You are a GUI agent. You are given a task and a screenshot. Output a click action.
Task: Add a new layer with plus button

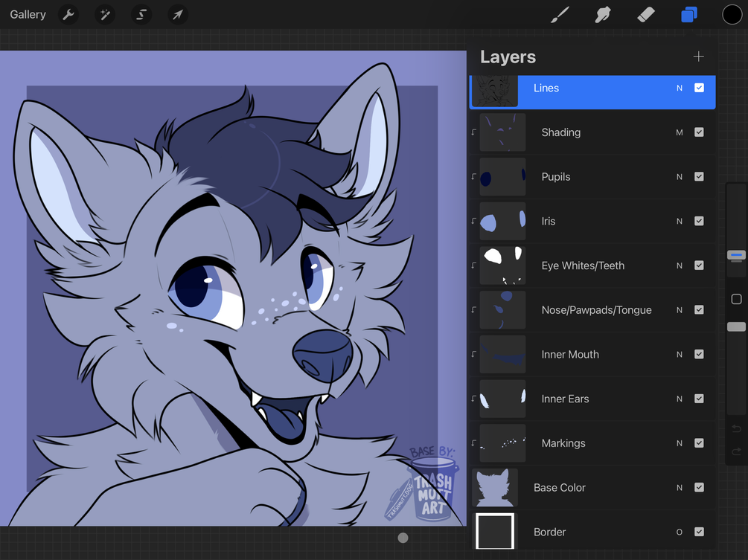click(x=698, y=57)
